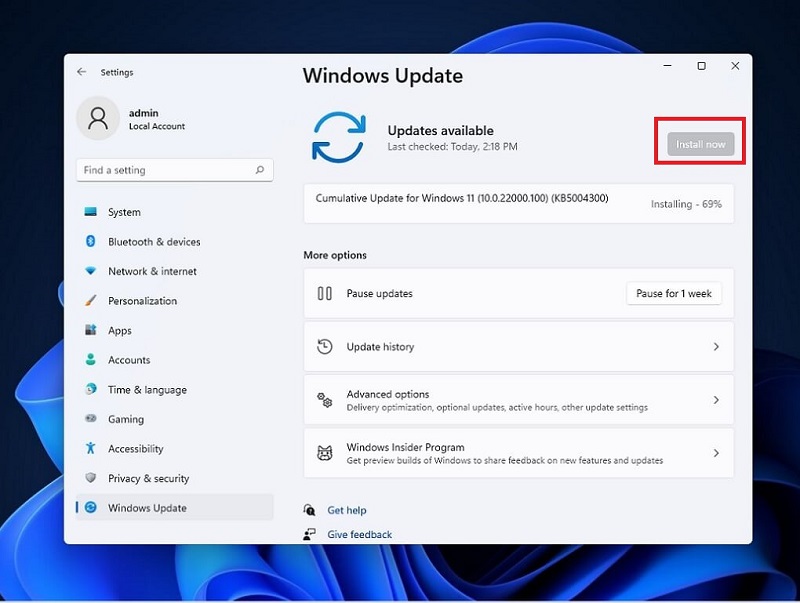
Task: Click the Privacy & security shield icon
Action: click(91, 478)
